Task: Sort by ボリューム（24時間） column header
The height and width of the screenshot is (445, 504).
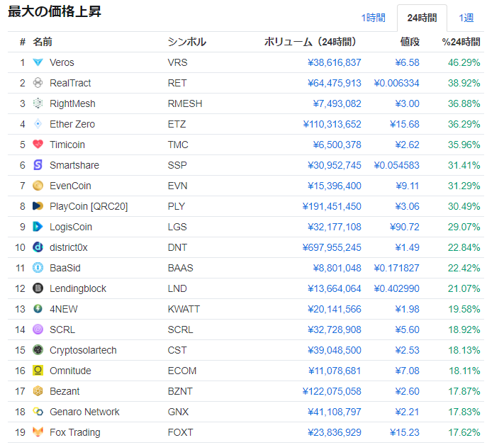Action: (310, 42)
